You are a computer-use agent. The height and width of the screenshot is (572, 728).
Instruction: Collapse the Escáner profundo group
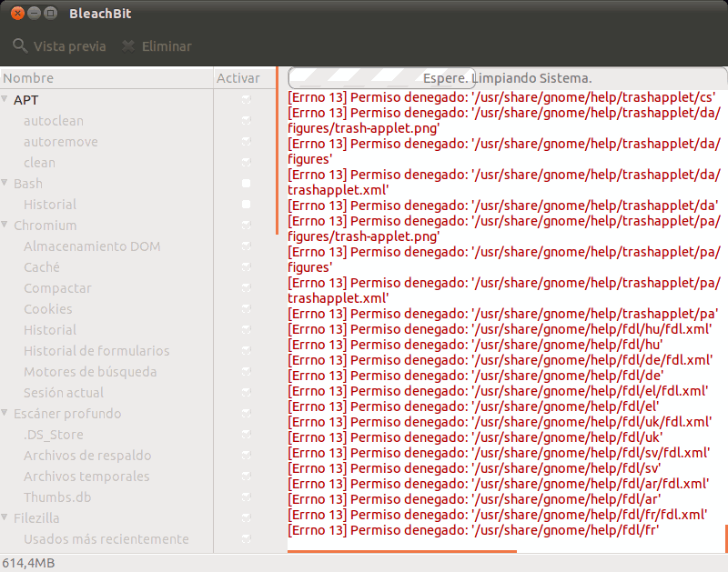pyautogui.click(x=5, y=414)
